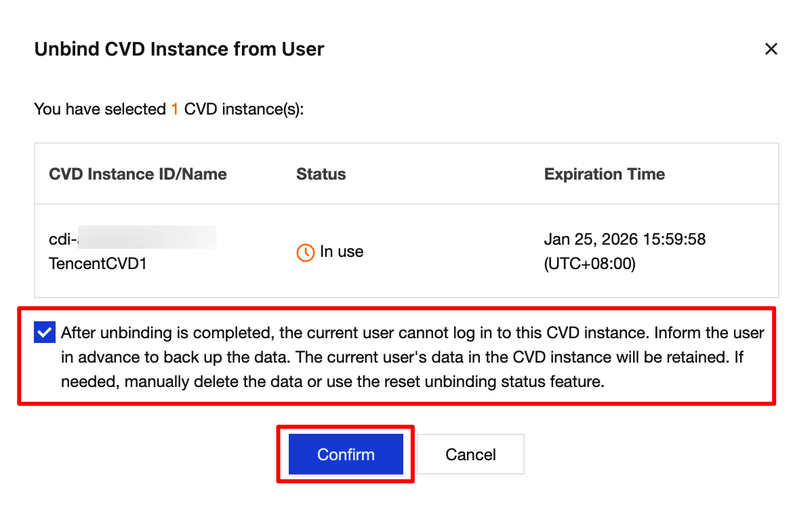Click the "needed, manually delete the data" line
Image resolution: width=812 pixels, height=507 pixels.
(332, 382)
